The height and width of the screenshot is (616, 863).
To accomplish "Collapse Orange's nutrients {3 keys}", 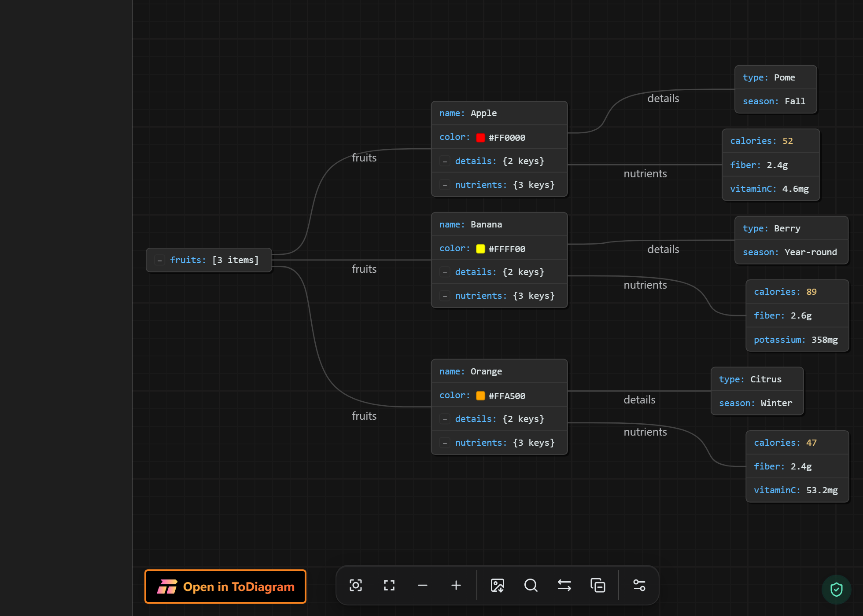I will pos(445,443).
